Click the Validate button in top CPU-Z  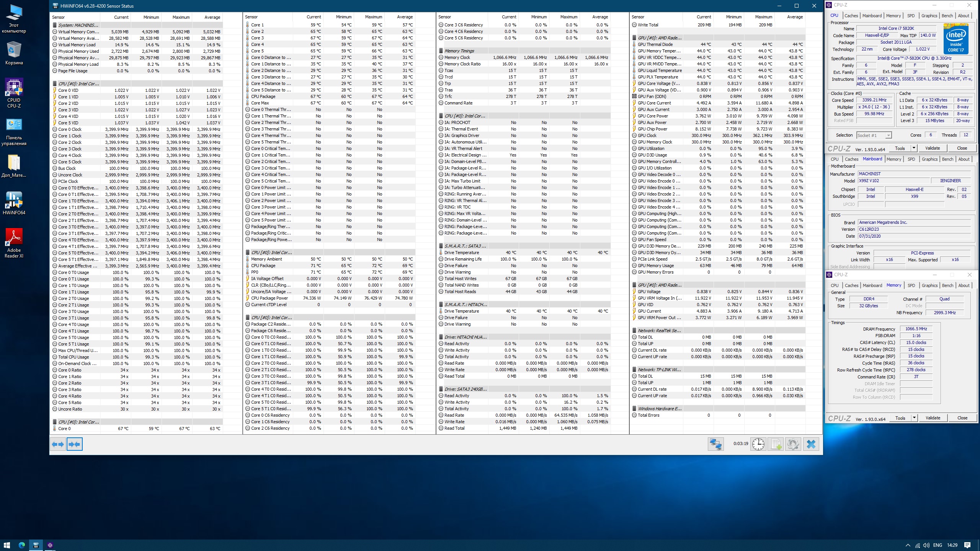pyautogui.click(x=932, y=148)
